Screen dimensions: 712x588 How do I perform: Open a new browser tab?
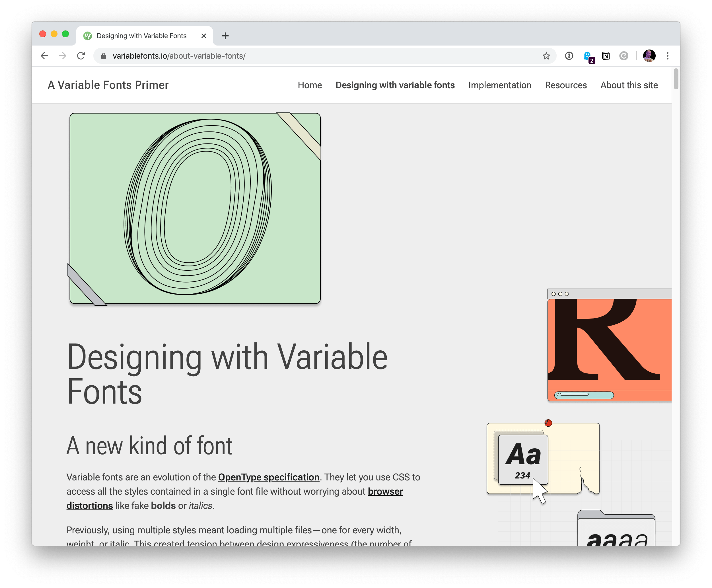coord(225,36)
